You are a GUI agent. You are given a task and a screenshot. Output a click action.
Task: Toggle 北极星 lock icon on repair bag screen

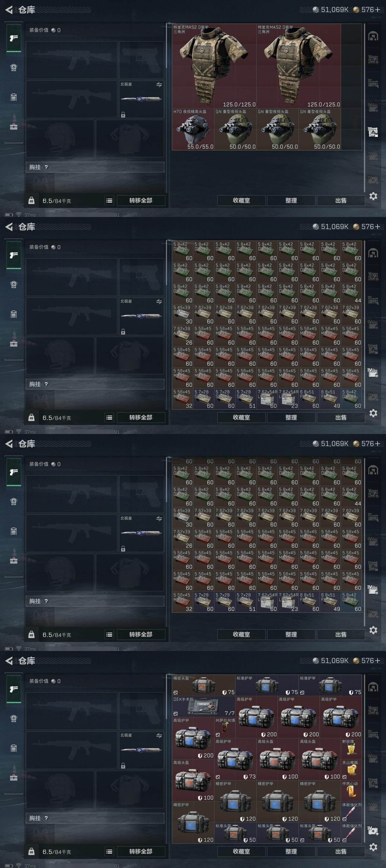[123, 766]
